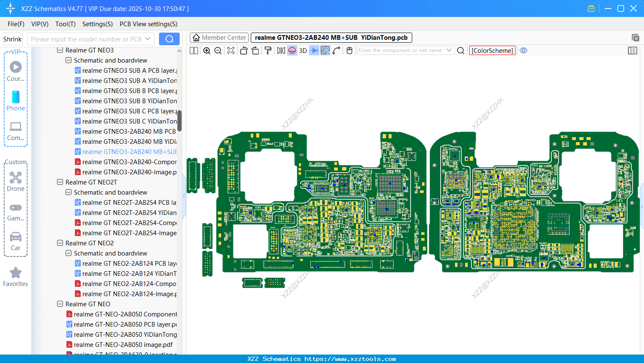Viewport: 644px width, 363px height.
Task: Open realme GTNEO3-2AB240-image PDF file
Action: point(129,172)
